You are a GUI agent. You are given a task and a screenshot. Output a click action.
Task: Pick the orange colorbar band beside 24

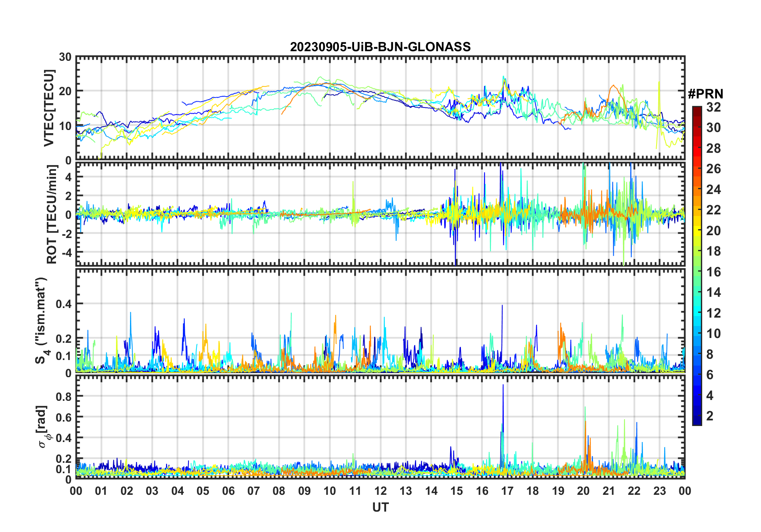[697, 189]
